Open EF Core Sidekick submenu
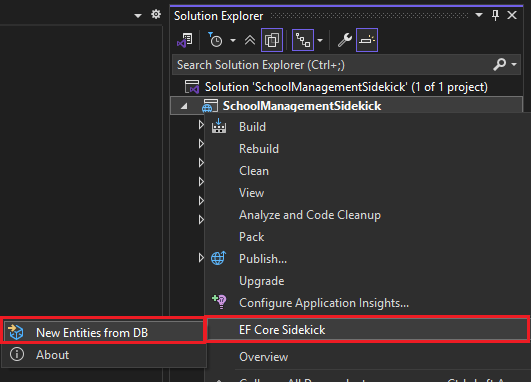This screenshot has width=531, height=382. [x=368, y=330]
